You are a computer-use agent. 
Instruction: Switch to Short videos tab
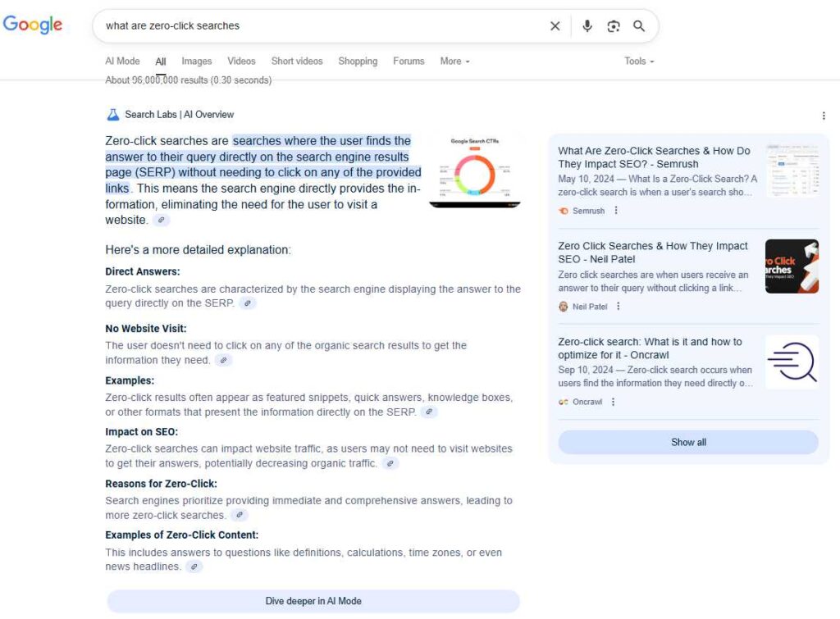(x=297, y=61)
